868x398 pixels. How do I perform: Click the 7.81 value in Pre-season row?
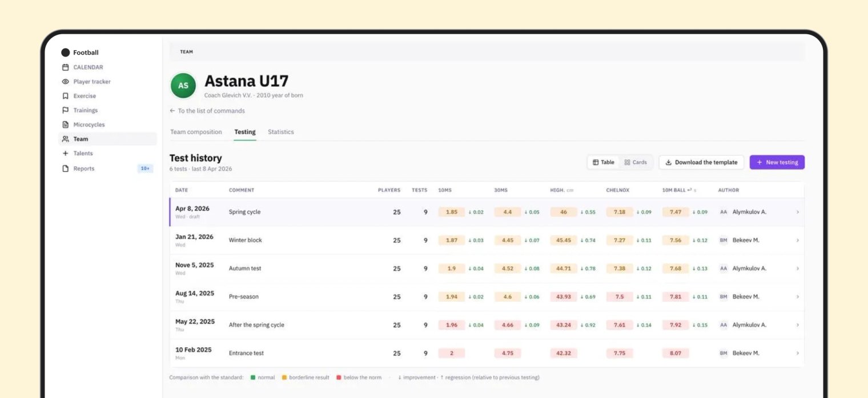pyautogui.click(x=676, y=297)
